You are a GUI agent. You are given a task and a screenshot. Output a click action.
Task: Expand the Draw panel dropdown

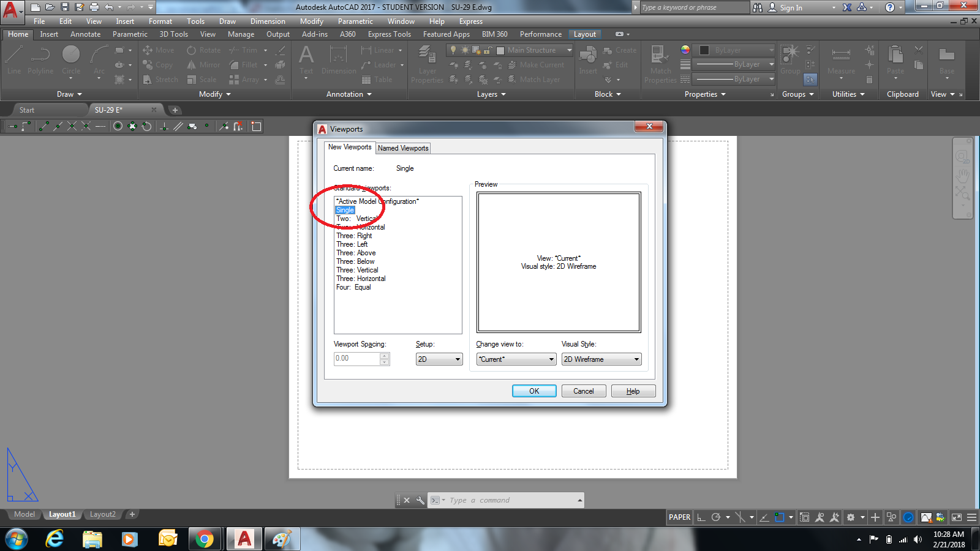point(69,94)
